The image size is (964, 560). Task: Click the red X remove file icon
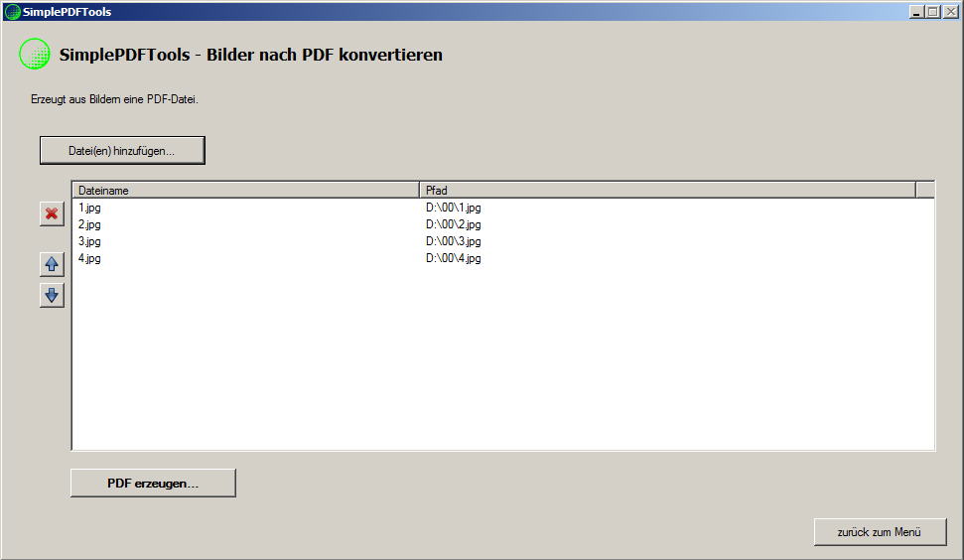click(52, 213)
